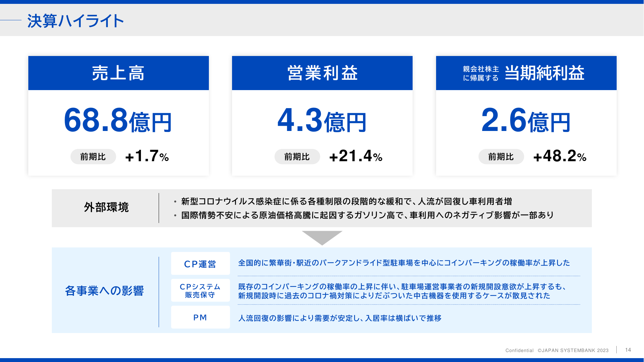Click the line starting 既存のコインパーキングの稼働率
This screenshot has height=362, width=644.
point(402,286)
